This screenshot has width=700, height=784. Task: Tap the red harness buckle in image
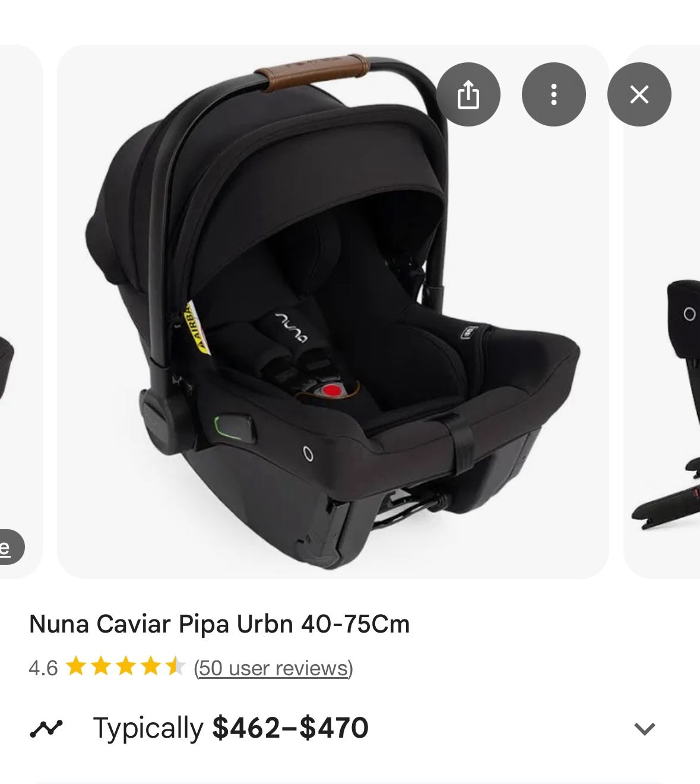coord(332,391)
